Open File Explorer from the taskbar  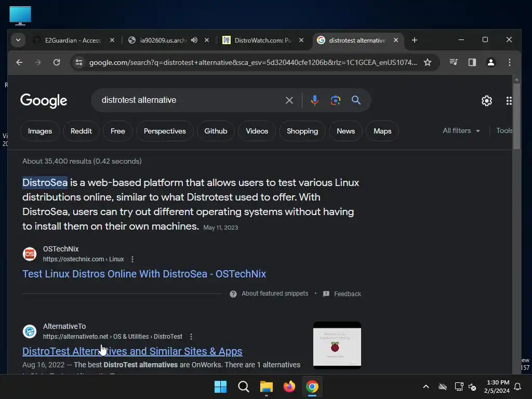(267, 387)
